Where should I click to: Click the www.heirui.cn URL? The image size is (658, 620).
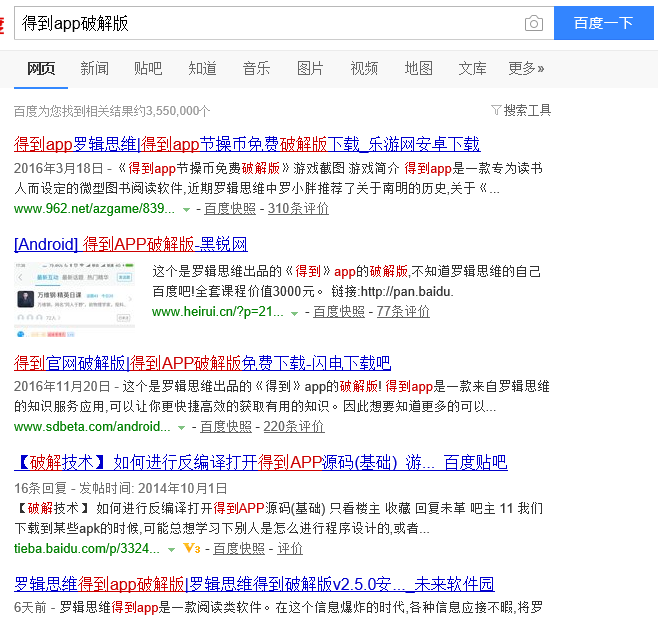pyautogui.click(x=218, y=312)
